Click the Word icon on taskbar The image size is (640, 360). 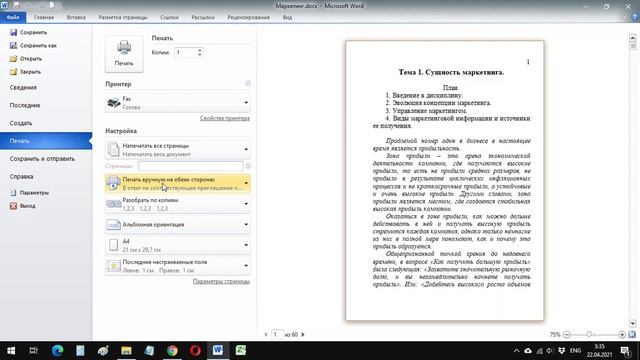click(x=218, y=351)
